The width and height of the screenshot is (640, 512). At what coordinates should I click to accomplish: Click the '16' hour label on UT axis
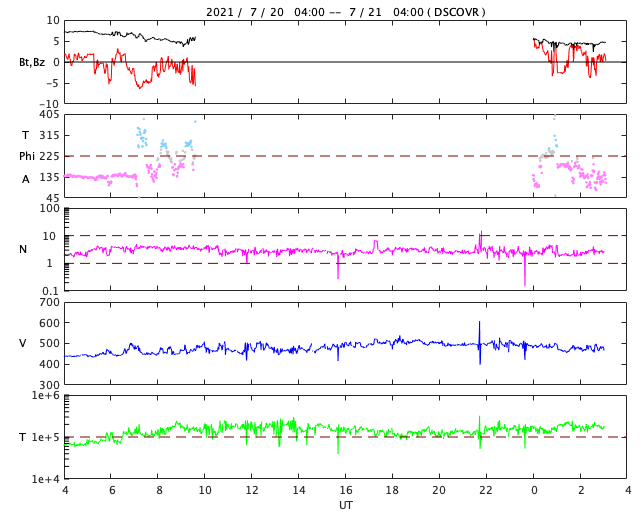345,490
